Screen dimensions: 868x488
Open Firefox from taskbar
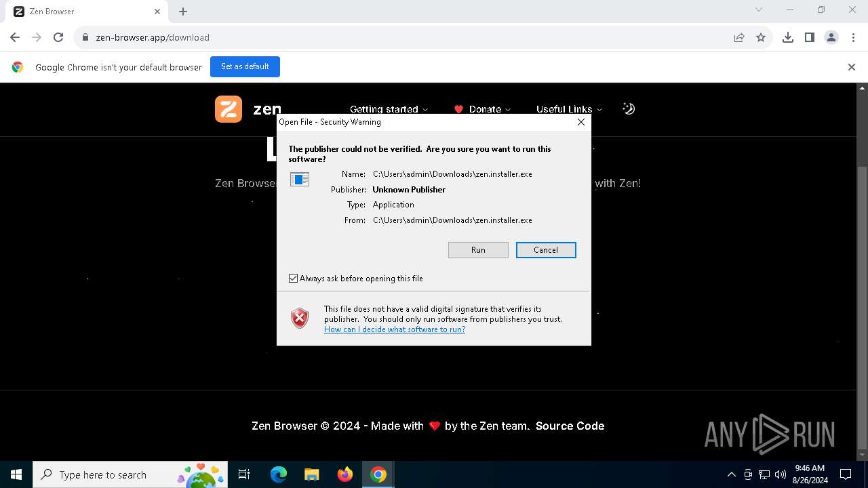click(x=345, y=474)
